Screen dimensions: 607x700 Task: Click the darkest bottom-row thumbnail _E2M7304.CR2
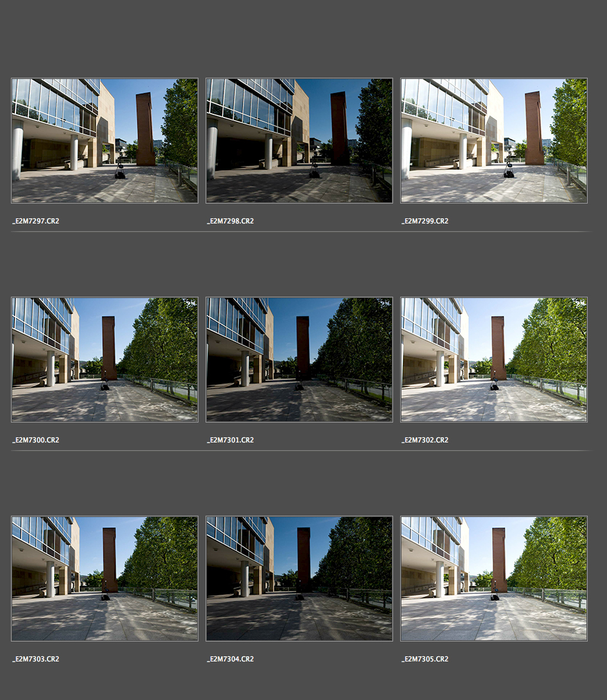(299, 579)
